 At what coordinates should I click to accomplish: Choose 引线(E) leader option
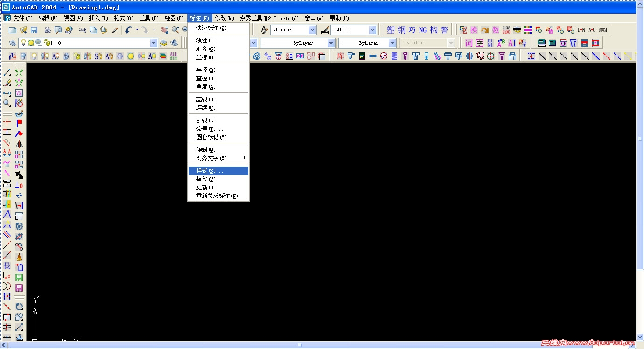coord(218,120)
